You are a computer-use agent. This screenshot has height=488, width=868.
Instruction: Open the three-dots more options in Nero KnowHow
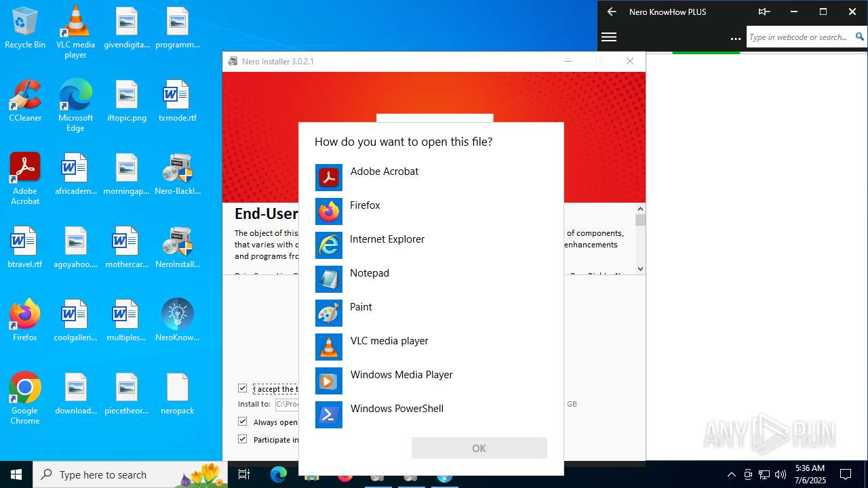(x=735, y=39)
